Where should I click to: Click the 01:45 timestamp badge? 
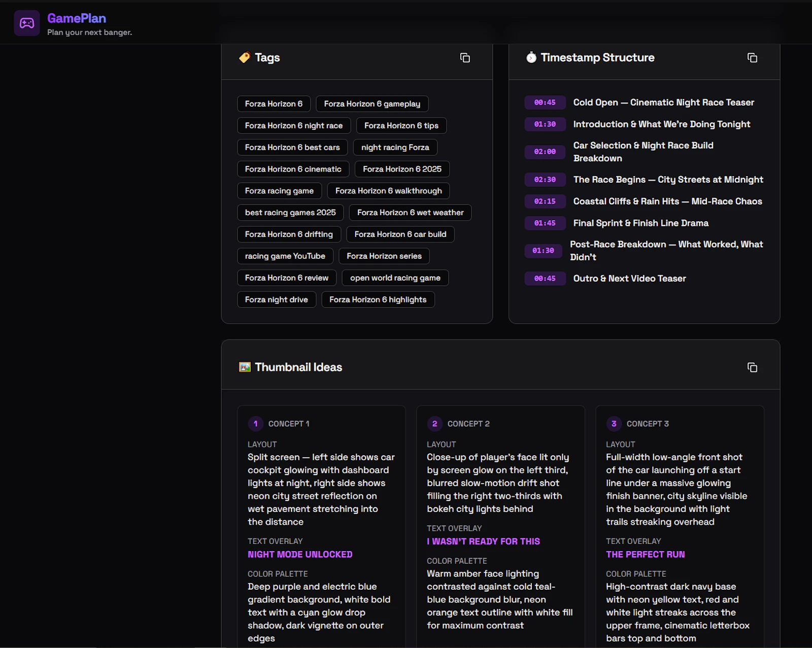point(545,224)
